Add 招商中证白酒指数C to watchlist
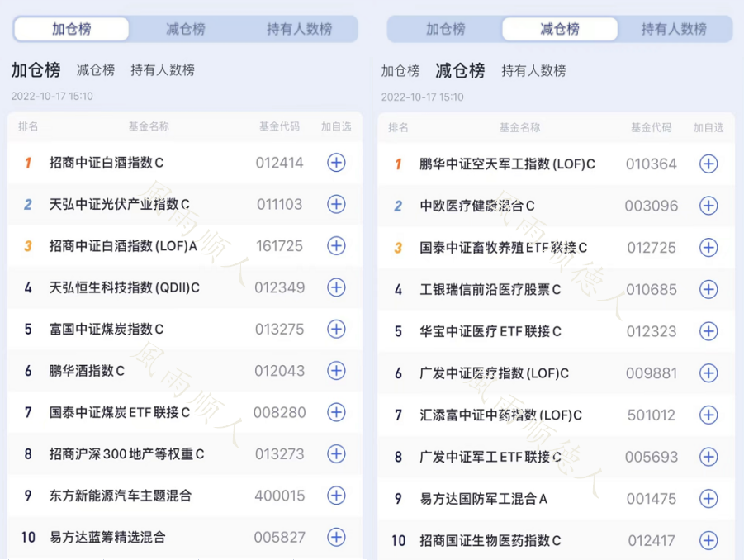Image resolution: width=744 pixels, height=560 pixels. [x=336, y=163]
